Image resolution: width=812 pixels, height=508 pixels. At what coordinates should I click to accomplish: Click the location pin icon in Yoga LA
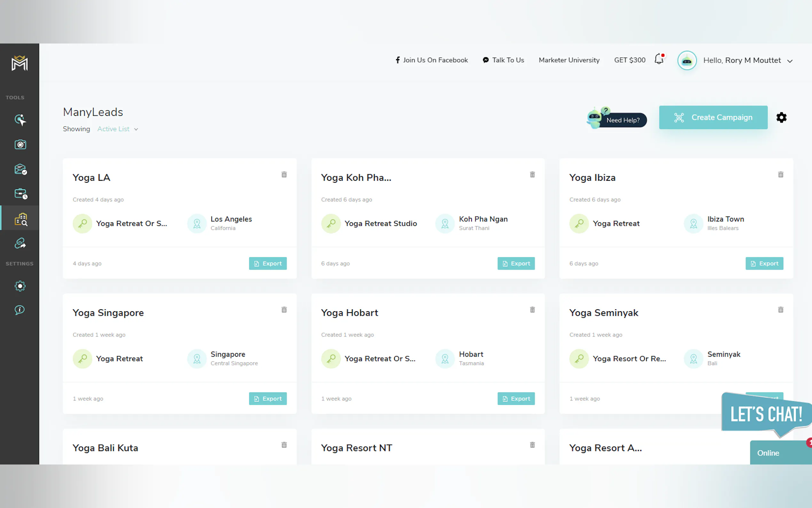(197, 223)
